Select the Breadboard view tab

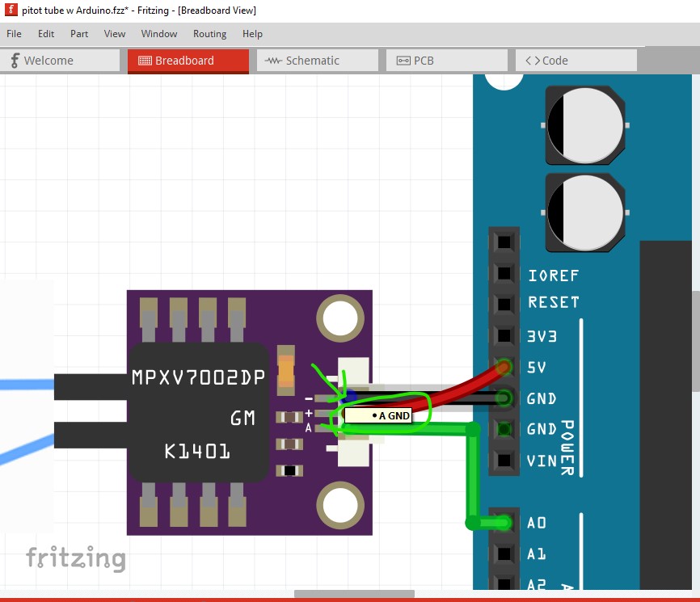coord(188,61)
